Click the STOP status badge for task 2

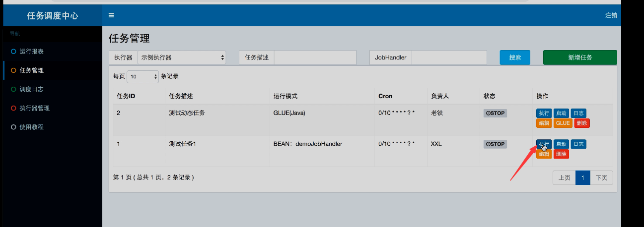[x=495, y=113]
